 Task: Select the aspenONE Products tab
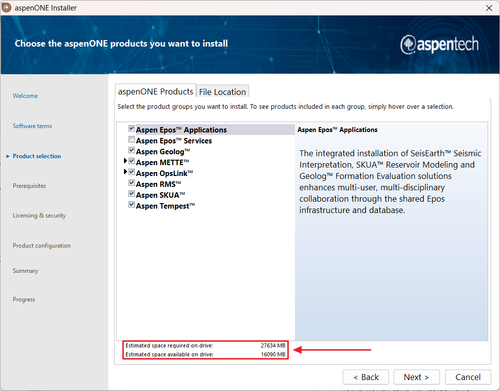tap(155, 91)
